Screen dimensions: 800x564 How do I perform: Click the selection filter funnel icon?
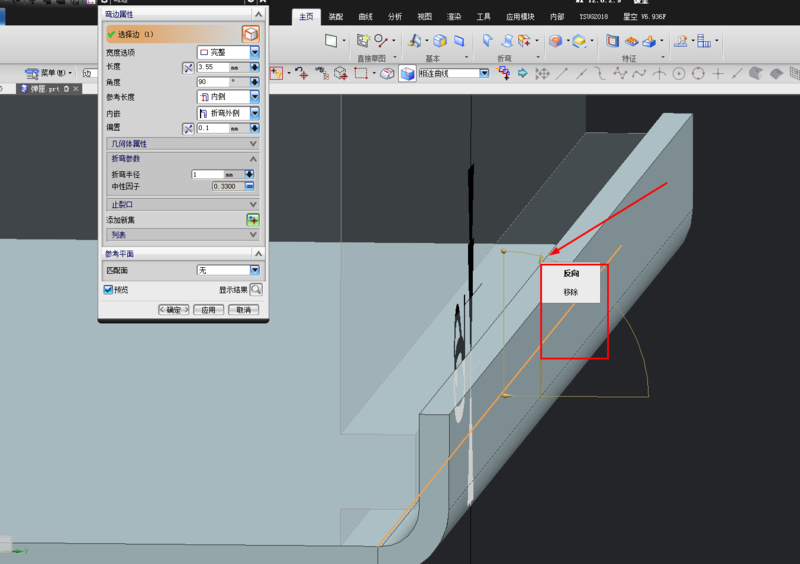point(276,73)
